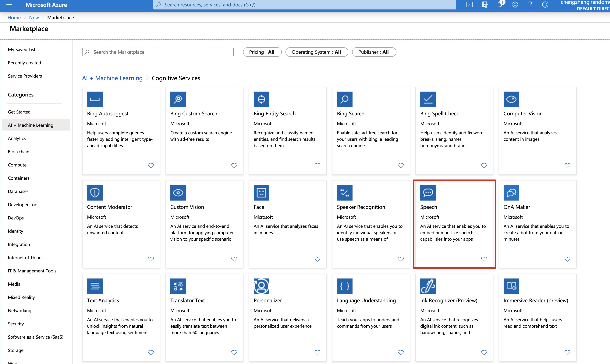Expand the Publisher filter
This screenshot has width=610, height=364.
click(x=374, y=52)
